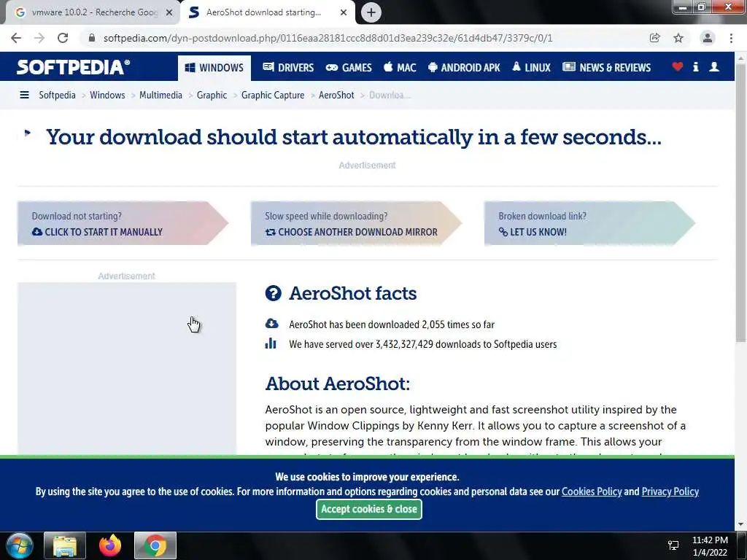Viewport: 747px width, 560px height.
Task: Launch Firefox from the taskbar
Action: point(110,545)
